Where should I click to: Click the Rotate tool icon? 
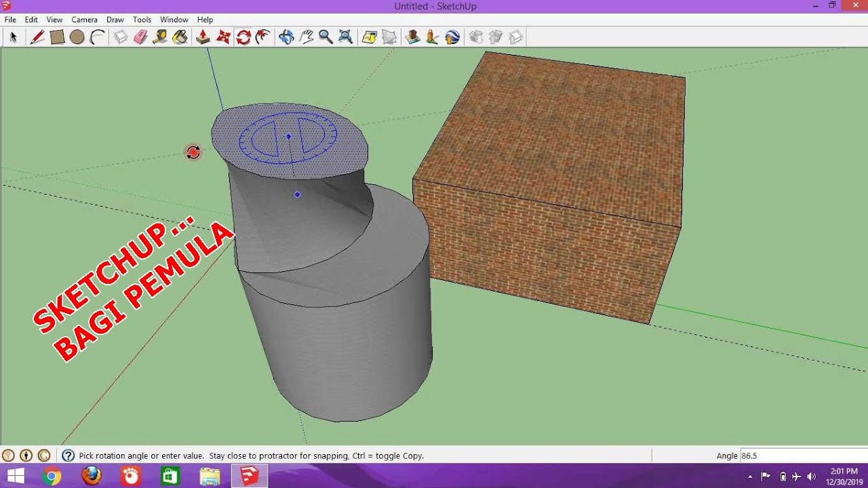coord(243,37)
